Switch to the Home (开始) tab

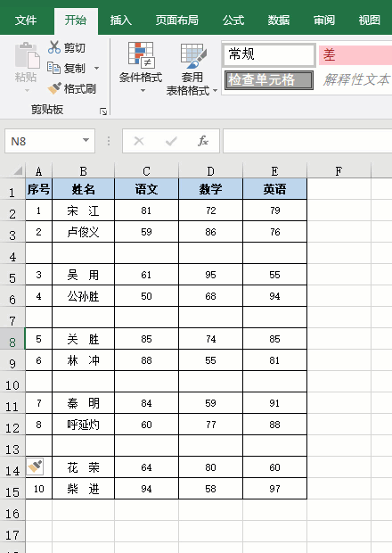76,21
